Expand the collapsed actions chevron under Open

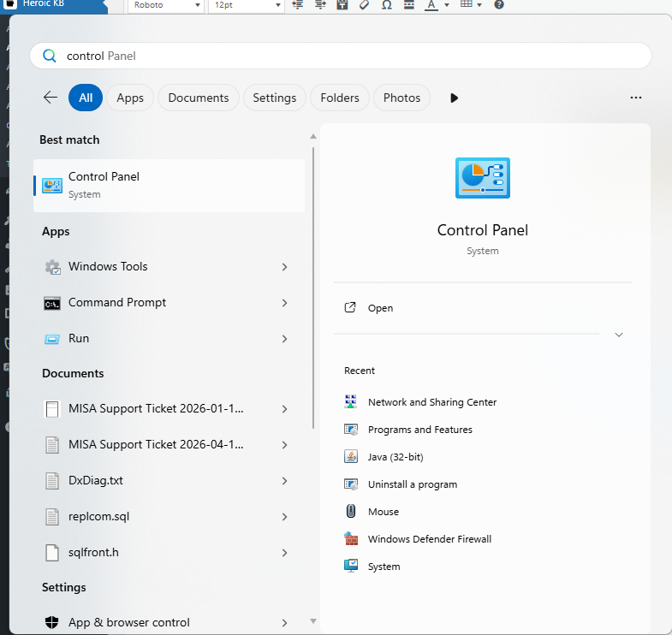click(x=619, y=335)
